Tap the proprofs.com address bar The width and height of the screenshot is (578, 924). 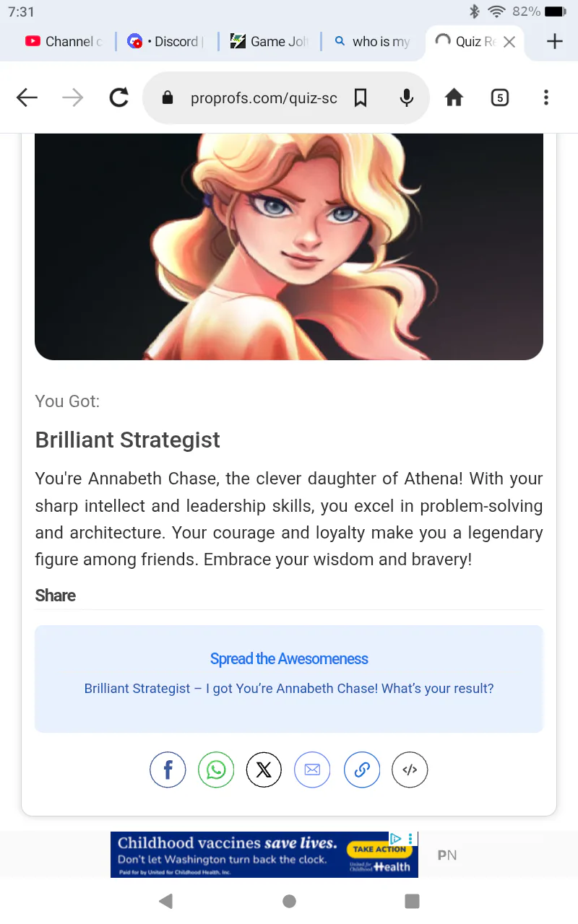(264, 97)
